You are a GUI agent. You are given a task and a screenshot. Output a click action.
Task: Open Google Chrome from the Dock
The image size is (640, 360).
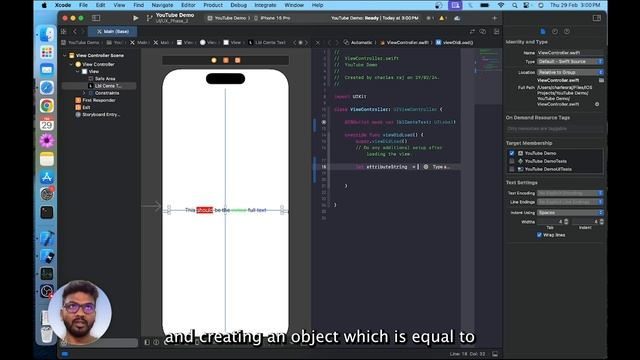[47, 106]
